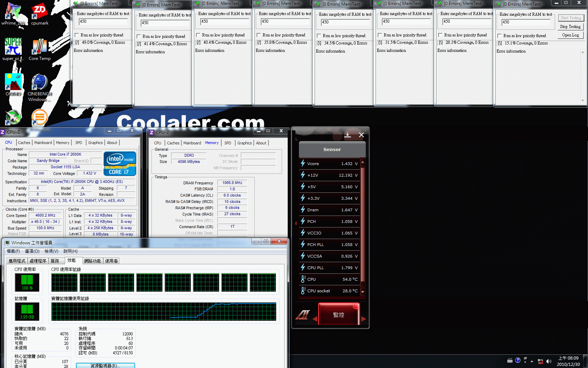Click the Start Testing button
Viewport: 588px width, 368px height.
(570, 18)
